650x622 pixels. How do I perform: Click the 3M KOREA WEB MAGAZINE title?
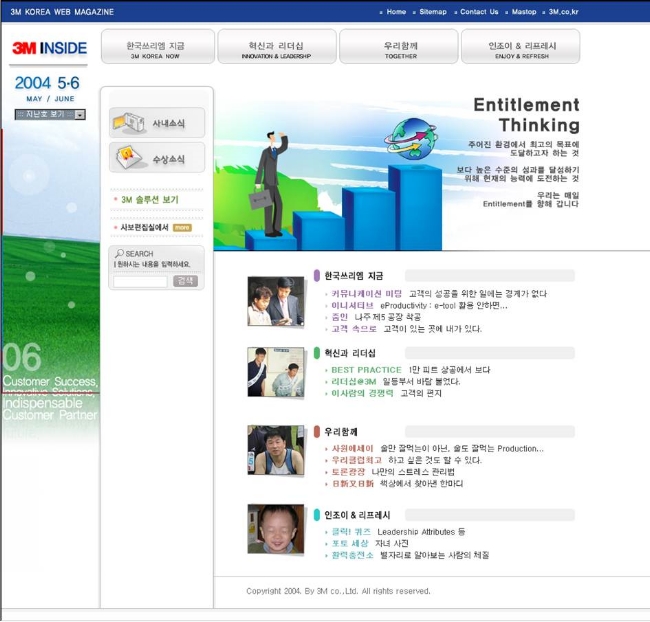point(62,12)
